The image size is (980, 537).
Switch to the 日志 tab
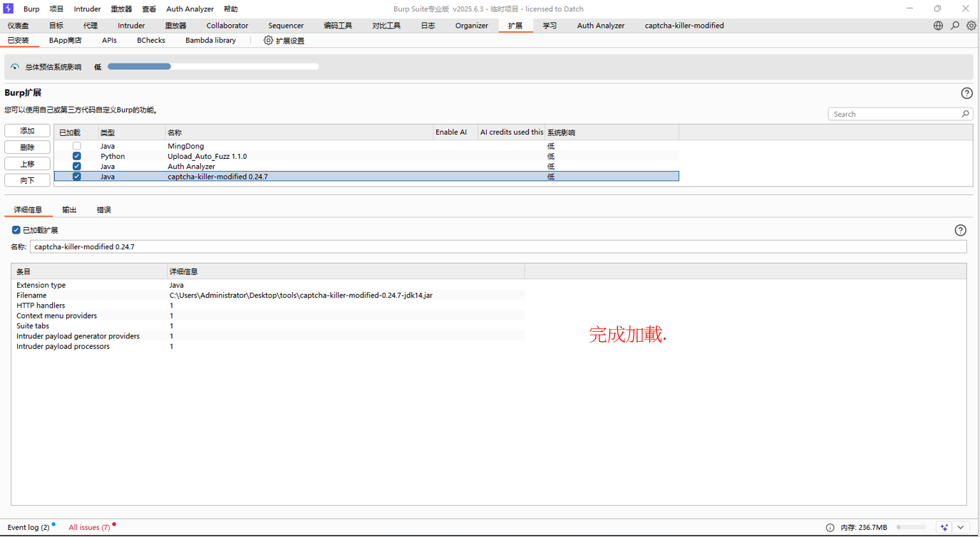click(x=428, y=26)
